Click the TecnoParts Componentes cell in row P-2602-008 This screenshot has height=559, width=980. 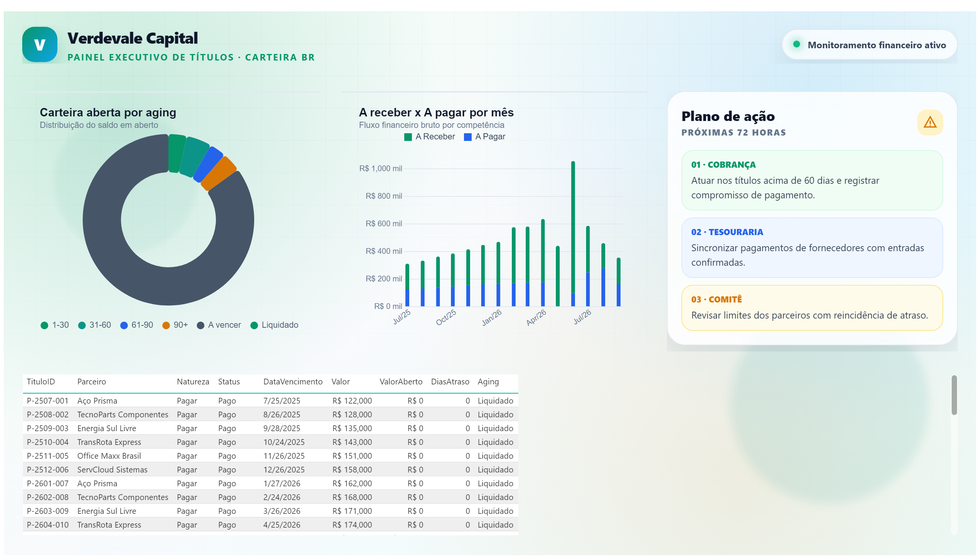click(122, 498)
